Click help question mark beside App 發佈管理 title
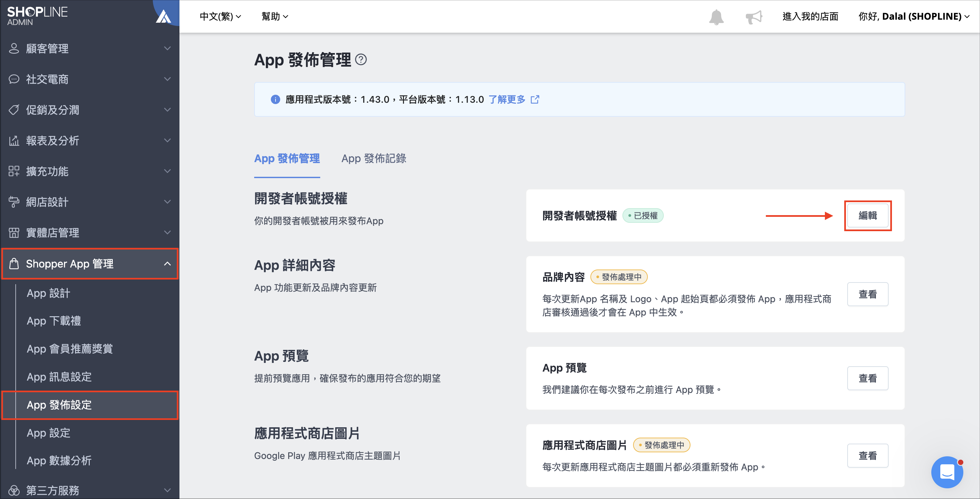 (x=361, y=60)
